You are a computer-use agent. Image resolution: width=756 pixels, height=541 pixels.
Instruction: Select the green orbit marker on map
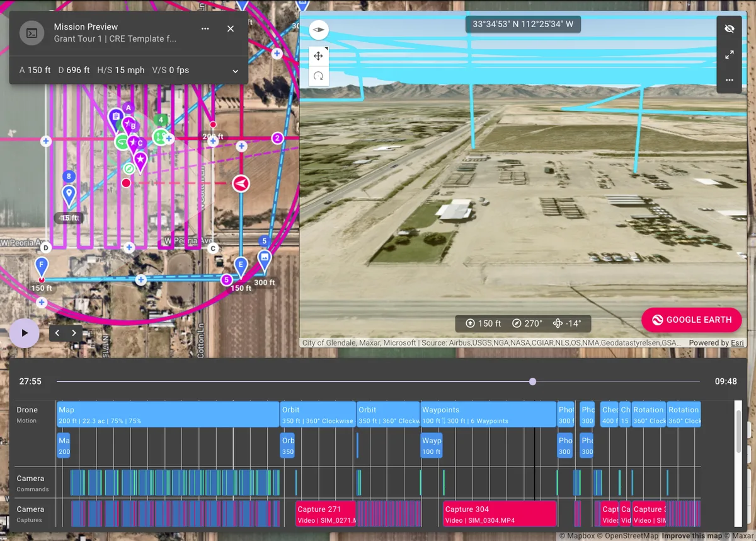click(122, 142)
